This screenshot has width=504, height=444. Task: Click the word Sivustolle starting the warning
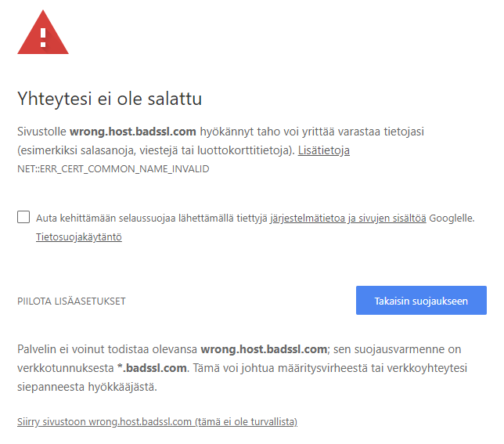(x=41, y=131)
